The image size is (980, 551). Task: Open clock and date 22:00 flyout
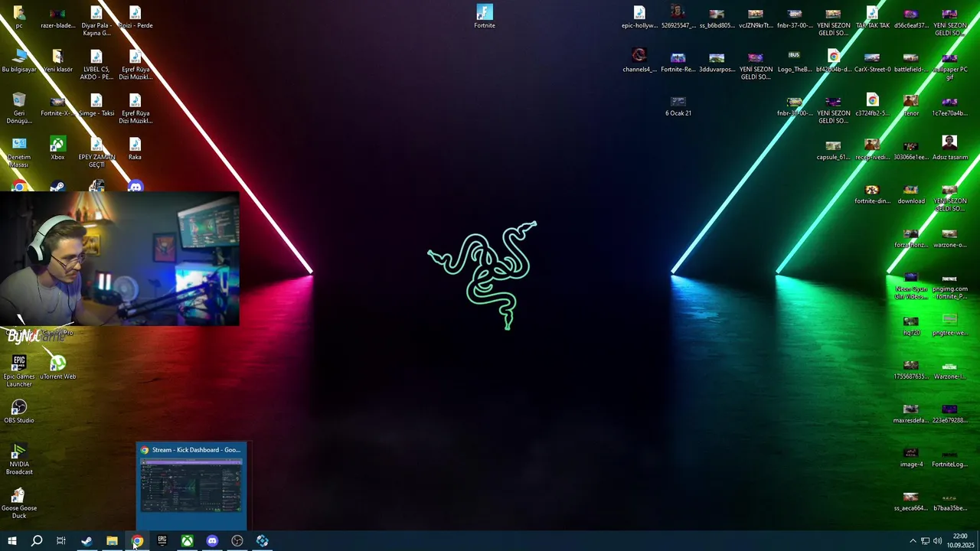coord(960,541)
